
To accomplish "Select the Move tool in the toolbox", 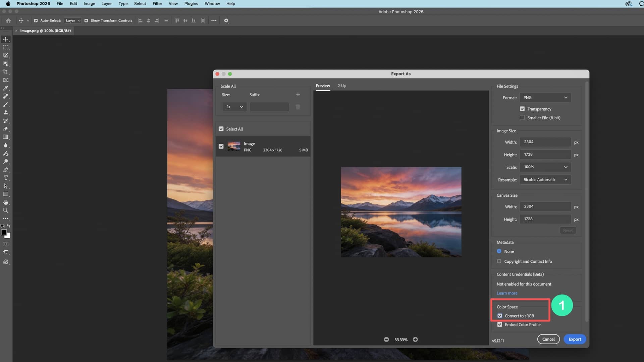I will [x=6, y=39].
